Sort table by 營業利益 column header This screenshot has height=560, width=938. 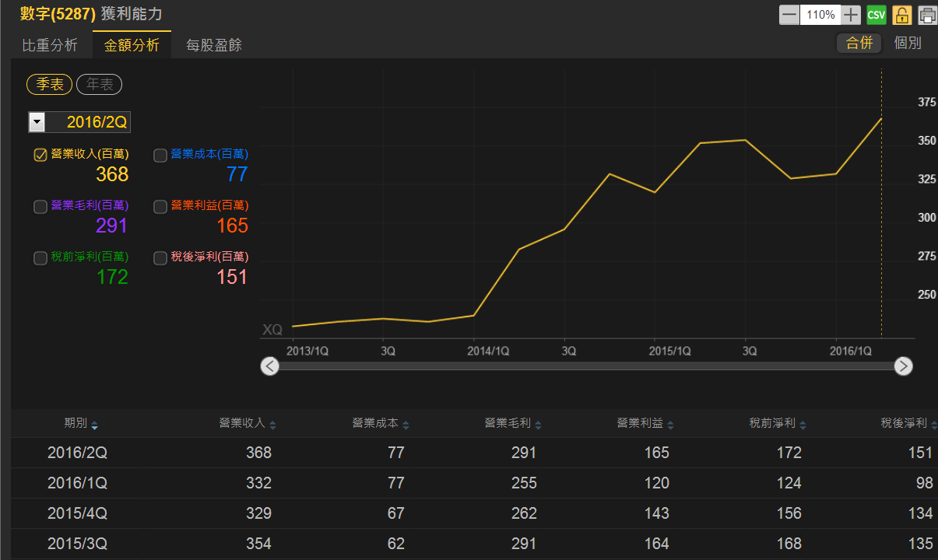coord(639,423)
